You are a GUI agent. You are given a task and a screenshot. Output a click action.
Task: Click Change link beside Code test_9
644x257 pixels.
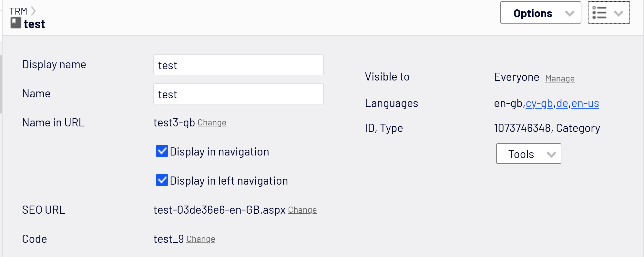pos(200,239)
